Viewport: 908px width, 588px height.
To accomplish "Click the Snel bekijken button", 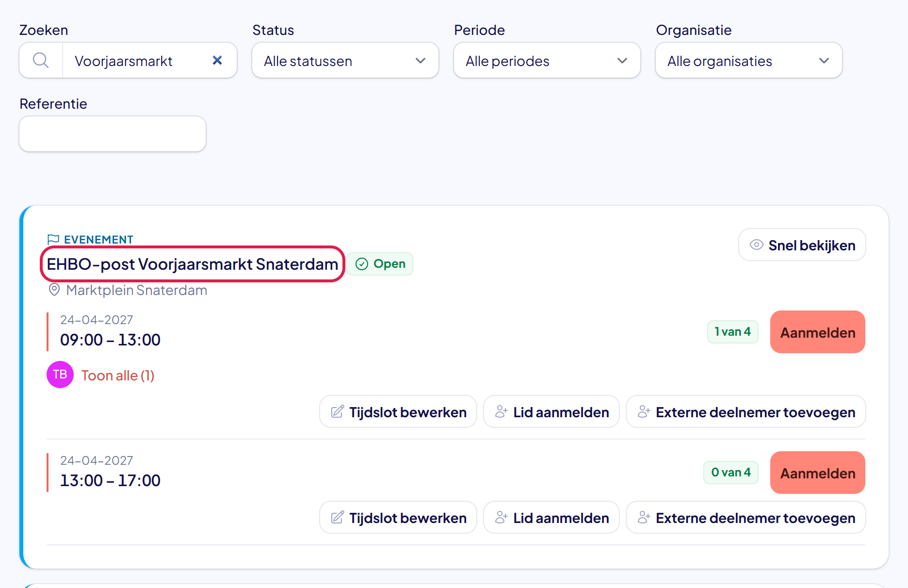I will click(802, 245).
